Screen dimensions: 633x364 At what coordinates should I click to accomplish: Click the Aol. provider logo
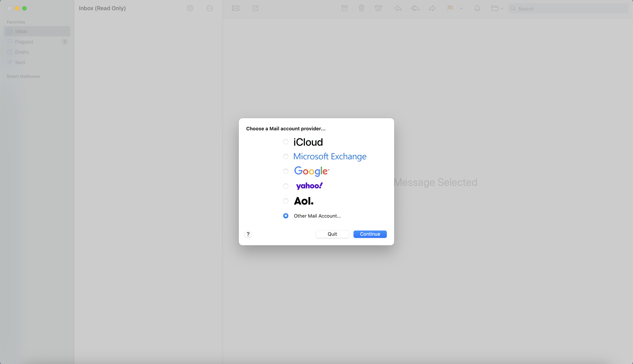[304, 201]
